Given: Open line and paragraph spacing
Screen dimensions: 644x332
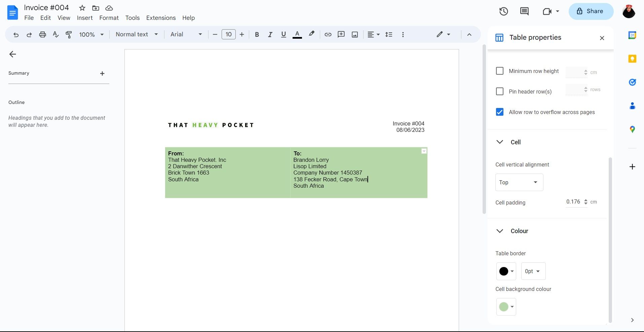Looking at the screenshot, I should point(389,34).
